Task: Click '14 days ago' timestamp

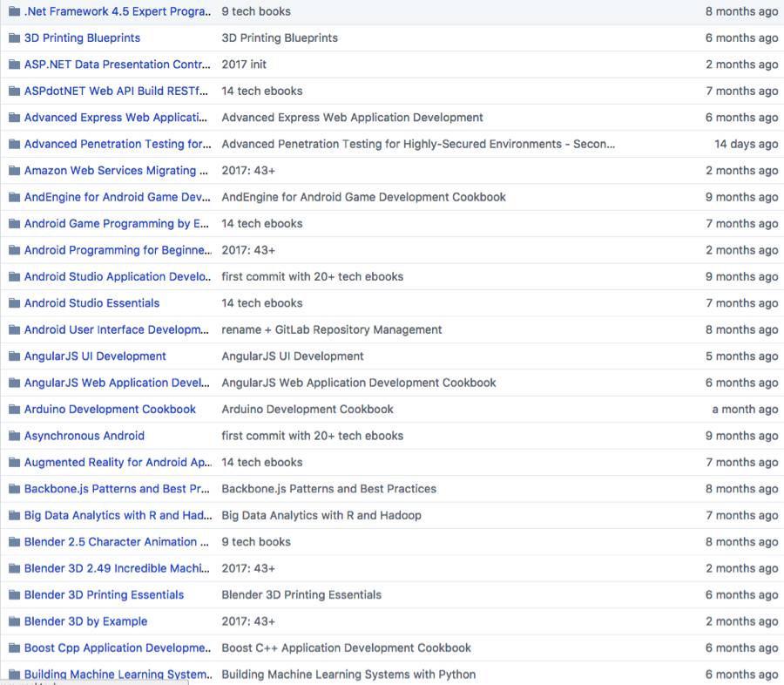Action: tap(746, 144)
